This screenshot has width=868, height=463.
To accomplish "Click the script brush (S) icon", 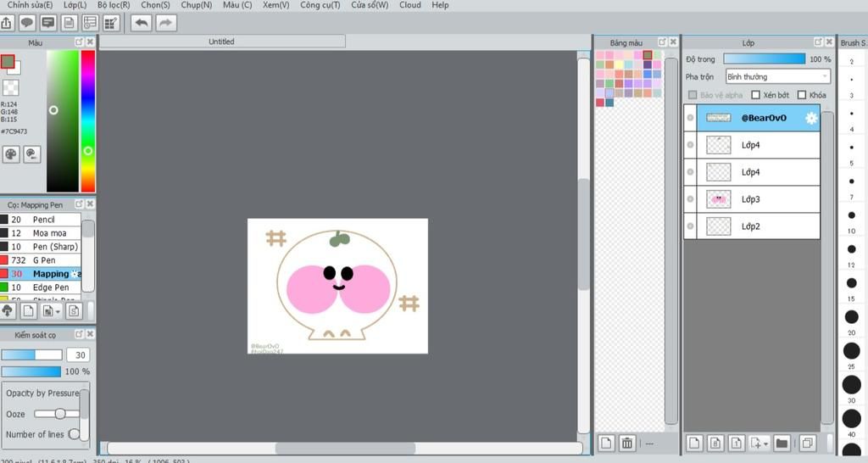I will pyautogui.click(x=74, y=311).
